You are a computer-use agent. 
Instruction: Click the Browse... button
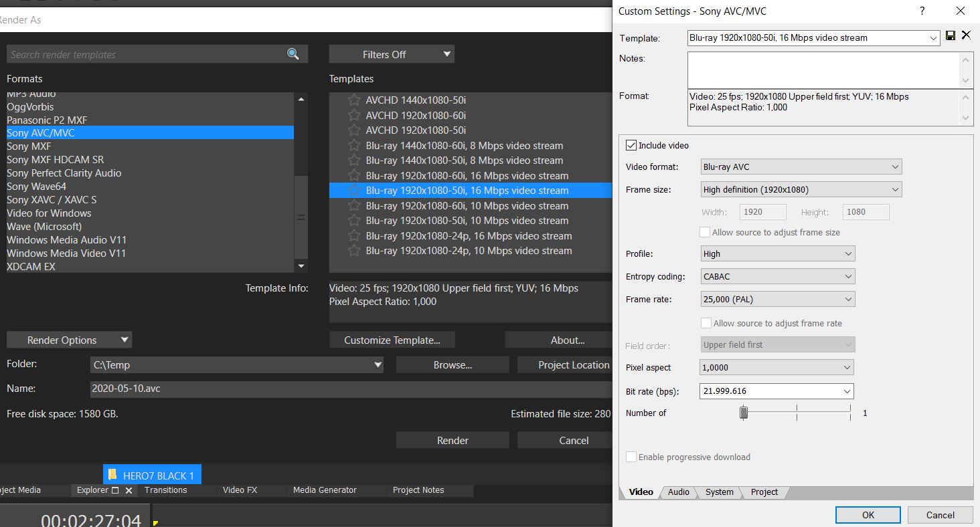click(453, 364)
